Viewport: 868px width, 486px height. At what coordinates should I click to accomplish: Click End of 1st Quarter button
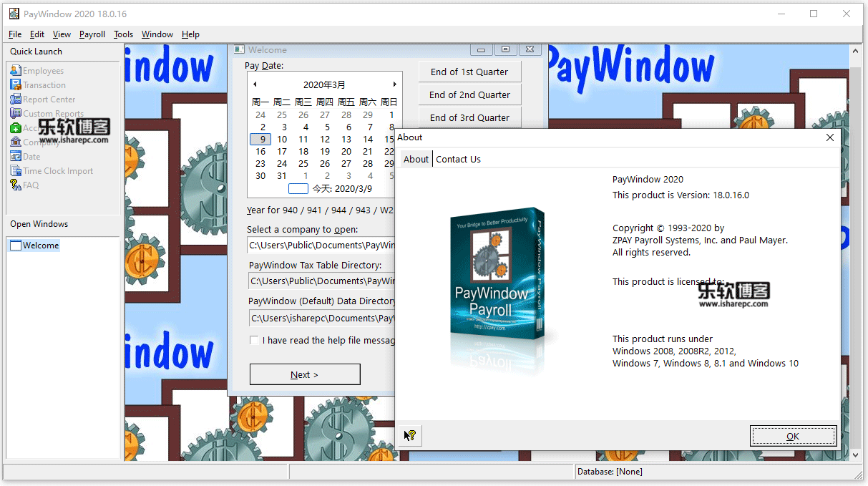pos(469,72)
